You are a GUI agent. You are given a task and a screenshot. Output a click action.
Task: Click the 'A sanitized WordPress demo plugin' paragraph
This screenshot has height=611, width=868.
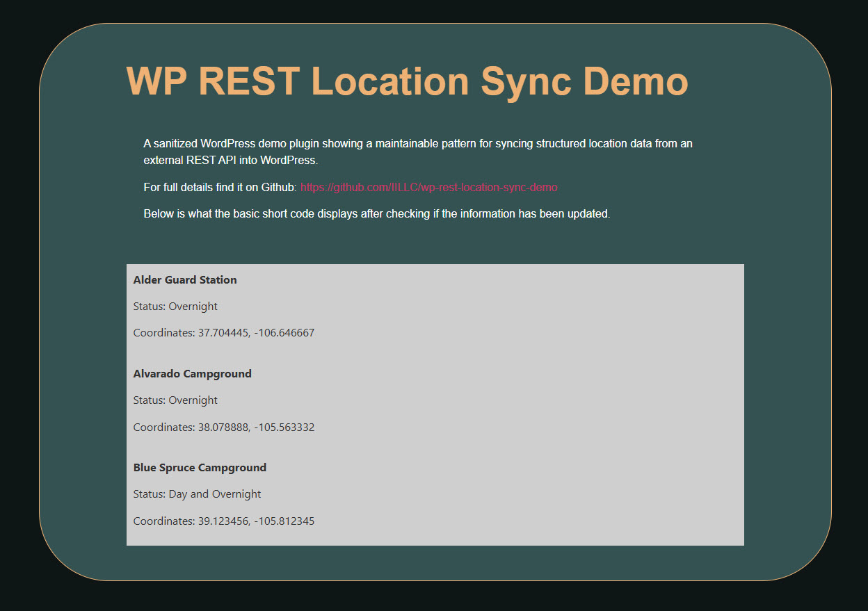[x=418, y=152]
